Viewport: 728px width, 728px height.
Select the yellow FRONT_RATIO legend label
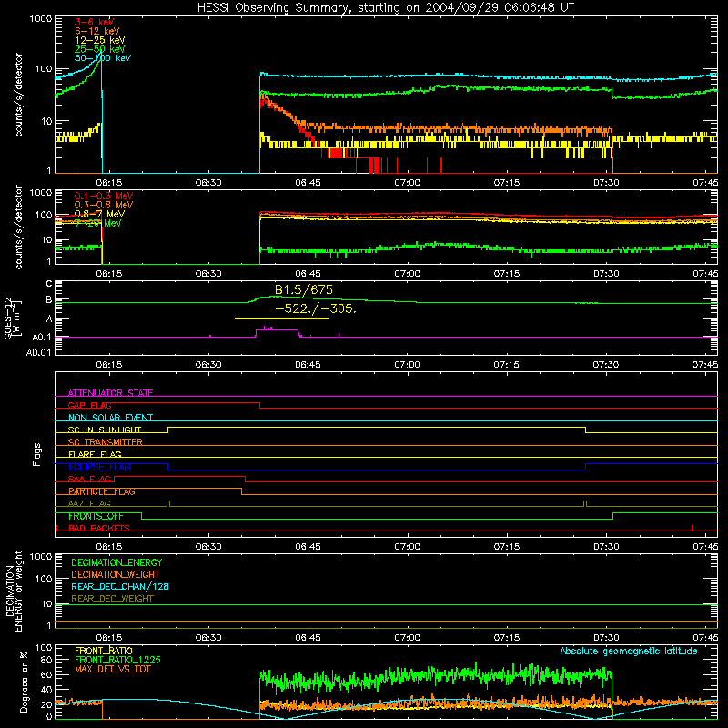tap(104, 651)
